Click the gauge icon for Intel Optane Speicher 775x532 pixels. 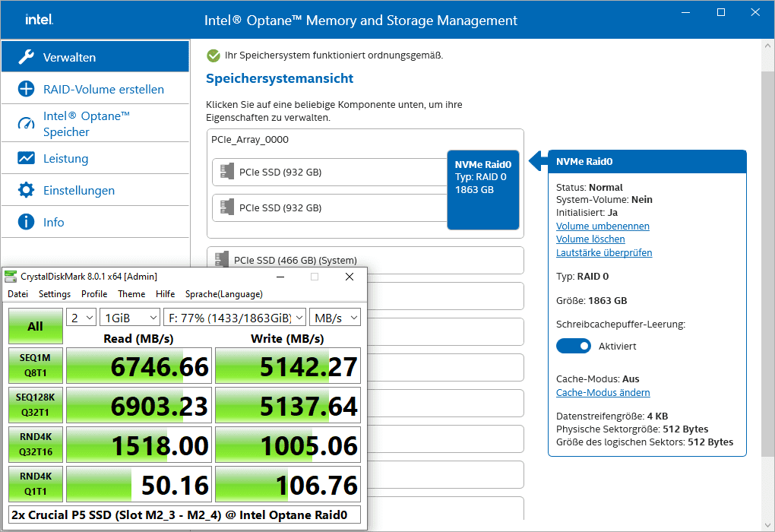[x=26, y=123]
